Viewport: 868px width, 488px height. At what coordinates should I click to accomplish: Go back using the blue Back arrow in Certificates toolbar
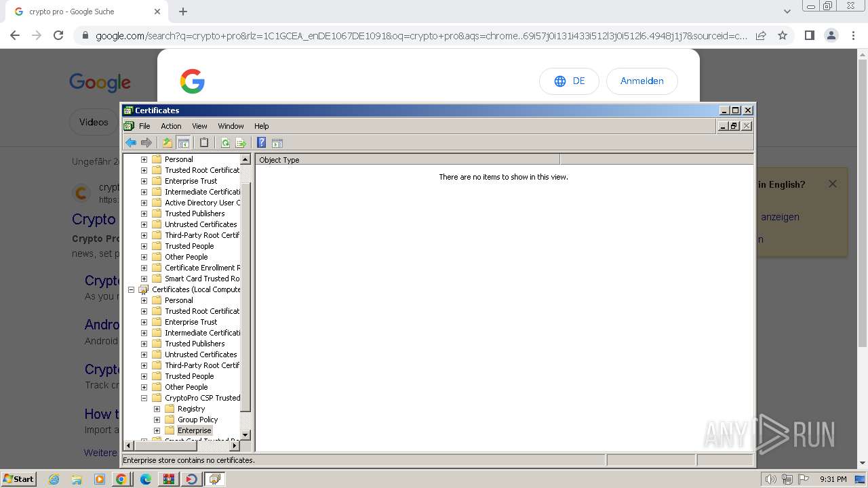click(x=131, y=142)
